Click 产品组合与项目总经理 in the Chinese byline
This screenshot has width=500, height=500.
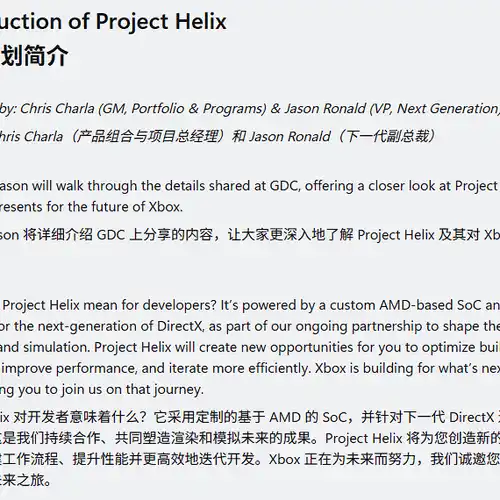click(x=148, y=136)
